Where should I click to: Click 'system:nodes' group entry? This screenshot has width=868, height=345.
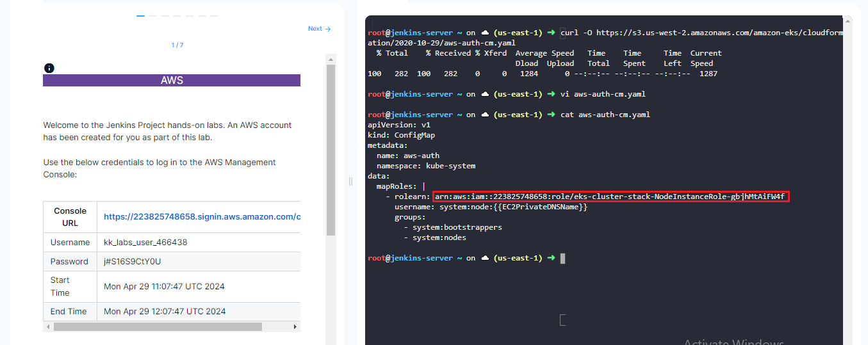[x=439, y=237]
